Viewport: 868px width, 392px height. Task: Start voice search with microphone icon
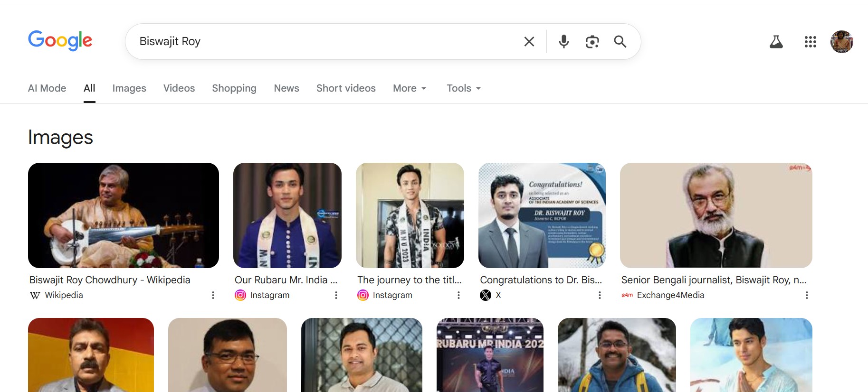point(564,42)
